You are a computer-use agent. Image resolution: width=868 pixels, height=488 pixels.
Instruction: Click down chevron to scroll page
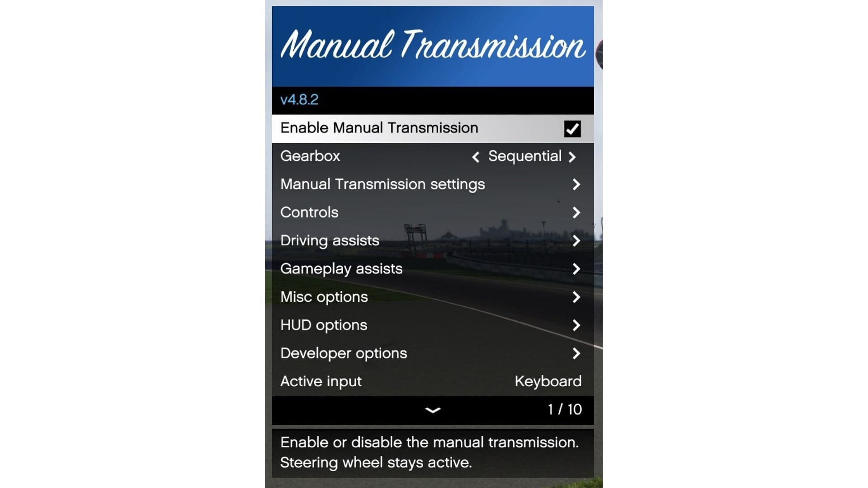click(433, 410)
